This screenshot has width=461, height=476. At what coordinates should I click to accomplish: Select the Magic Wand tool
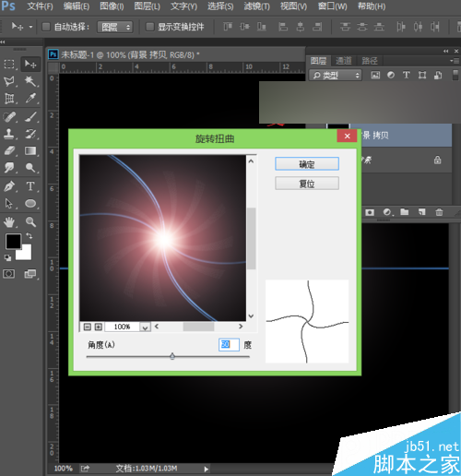30,81
